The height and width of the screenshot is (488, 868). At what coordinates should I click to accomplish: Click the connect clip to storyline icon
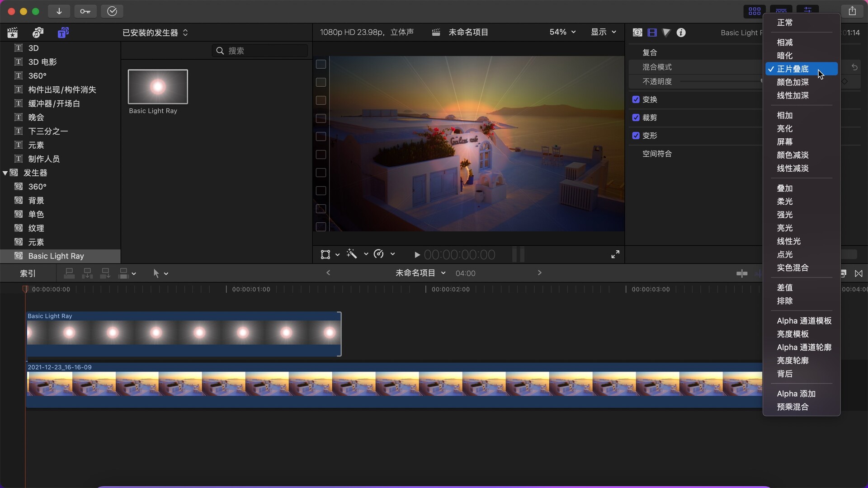tap(69, 273)
